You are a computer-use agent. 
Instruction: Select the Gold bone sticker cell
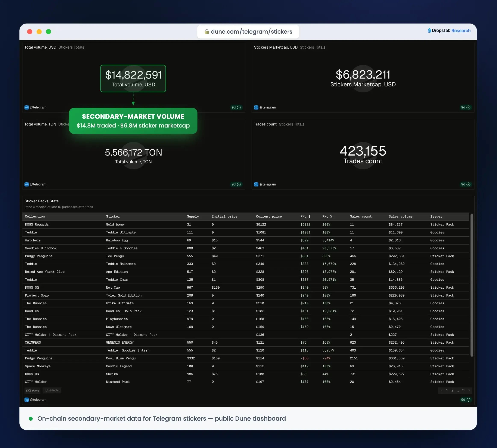coord(115,224)
